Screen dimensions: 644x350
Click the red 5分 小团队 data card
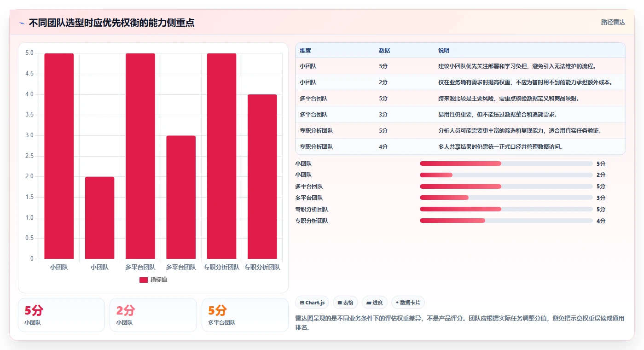(61, 315)
